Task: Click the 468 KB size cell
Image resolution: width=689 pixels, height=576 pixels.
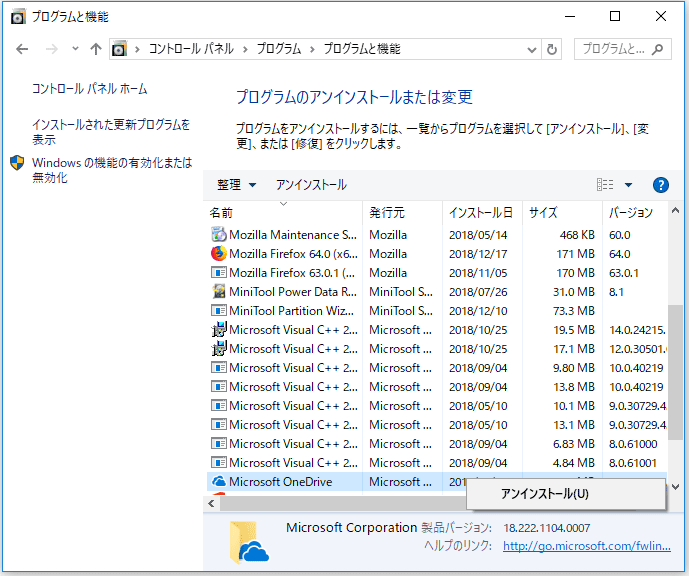Action: 577,235
